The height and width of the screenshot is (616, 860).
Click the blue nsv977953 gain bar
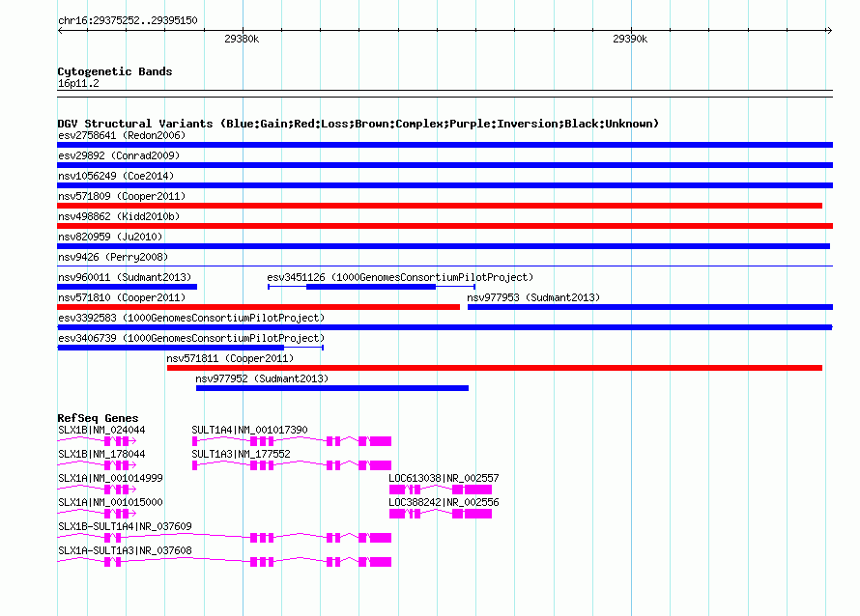pos(650,307)
